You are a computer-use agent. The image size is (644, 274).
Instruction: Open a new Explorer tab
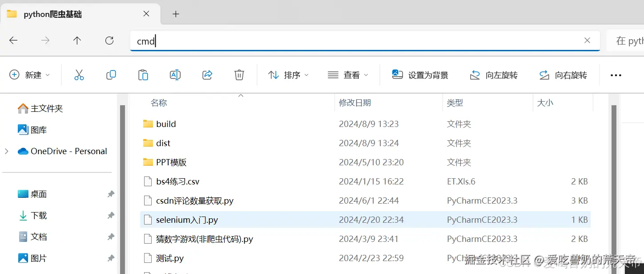[x=175, y=14]
